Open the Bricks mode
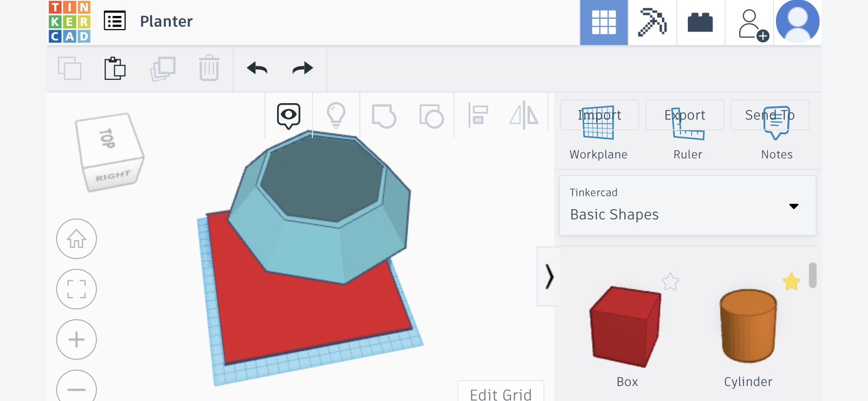The width and height of the screenshot is (868, 401). [700, 22]
